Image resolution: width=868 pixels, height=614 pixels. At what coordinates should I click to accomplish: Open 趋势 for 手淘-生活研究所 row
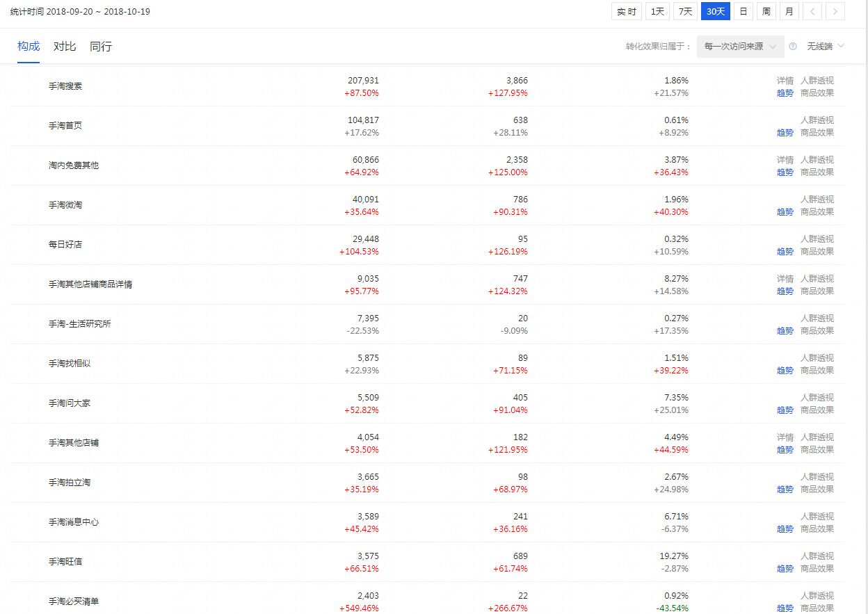pyautogui.click(x=785, y=331)
